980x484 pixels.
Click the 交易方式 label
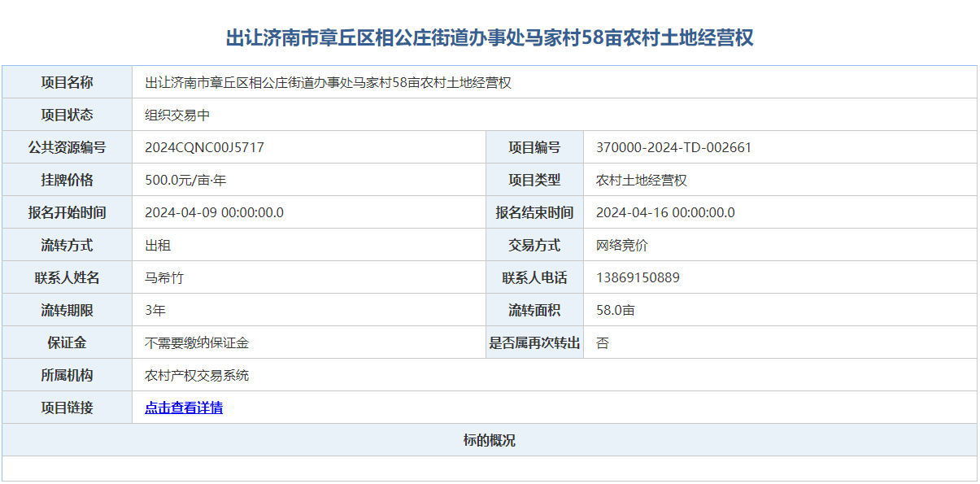click(x=534, y=245)
